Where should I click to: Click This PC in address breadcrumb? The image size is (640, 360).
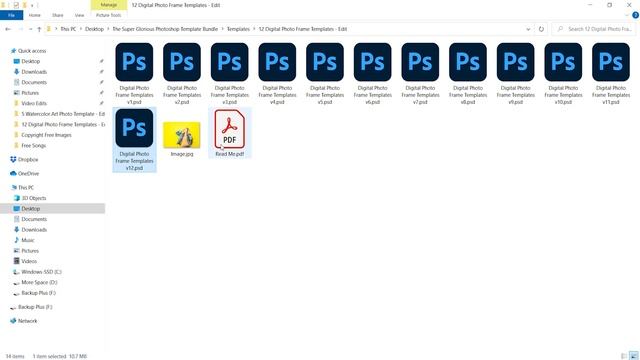pyautogui.click(x=68, y=29)
